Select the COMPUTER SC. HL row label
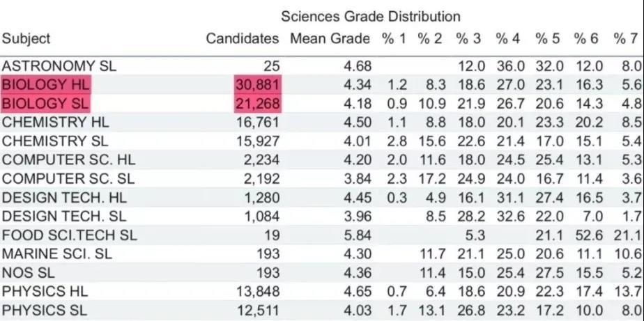Screen dimensions: 644x321 (x=68, y=160)
